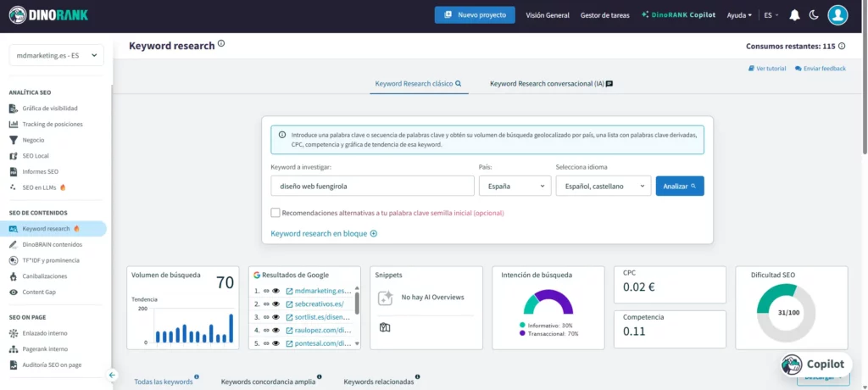Open Keyword research en bloque link

point(324,233)
